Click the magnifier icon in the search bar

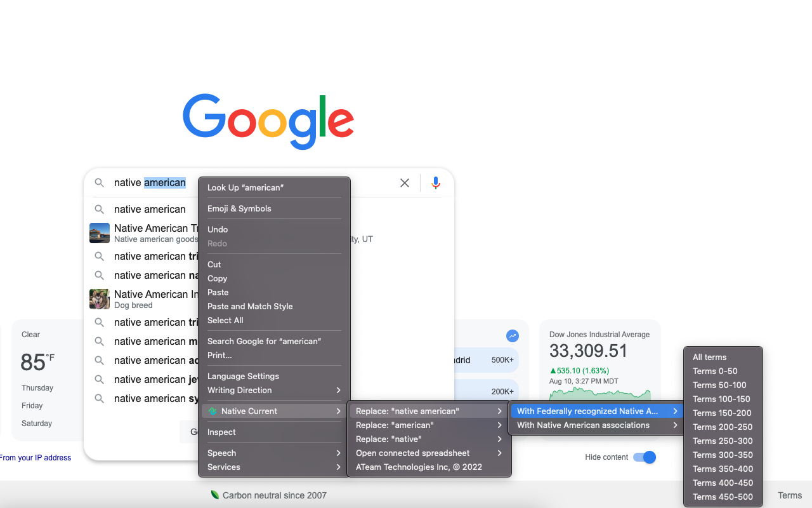100,183
